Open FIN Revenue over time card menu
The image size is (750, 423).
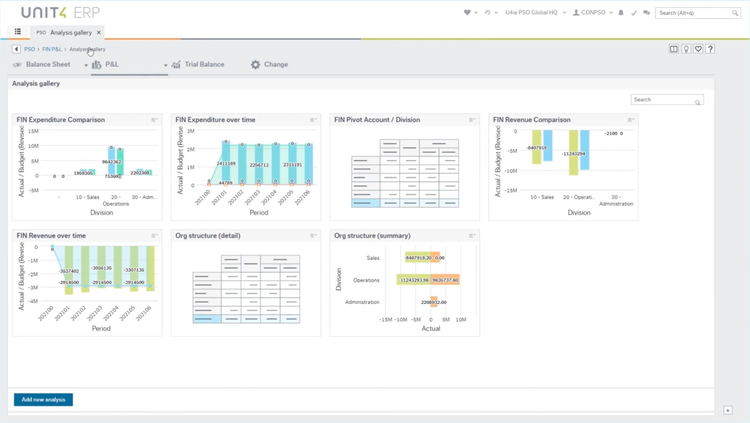[154, 235]
